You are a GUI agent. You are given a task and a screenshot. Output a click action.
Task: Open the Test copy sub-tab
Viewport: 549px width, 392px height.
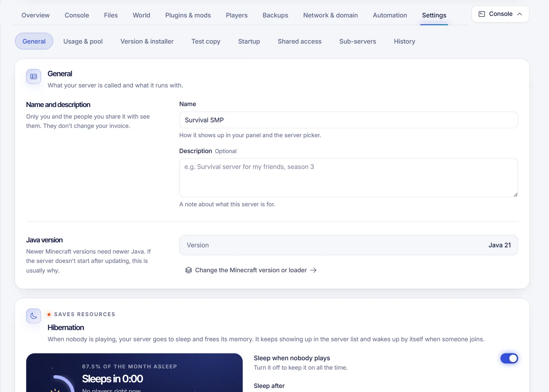[206, 41]
